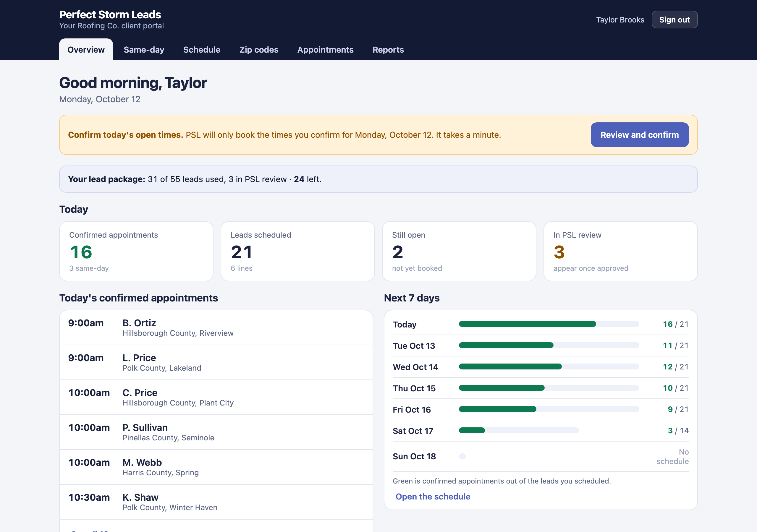
Task: Open the Overview tab
Action: [x=86, y=49]
